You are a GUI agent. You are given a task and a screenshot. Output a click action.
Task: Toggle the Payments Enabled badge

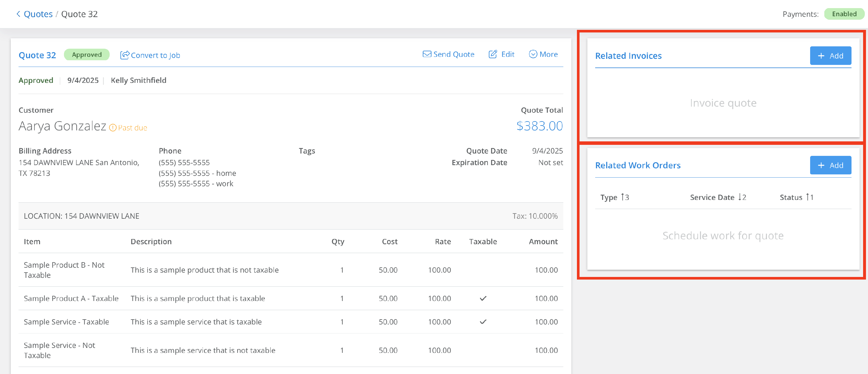(x=844, y=14)
